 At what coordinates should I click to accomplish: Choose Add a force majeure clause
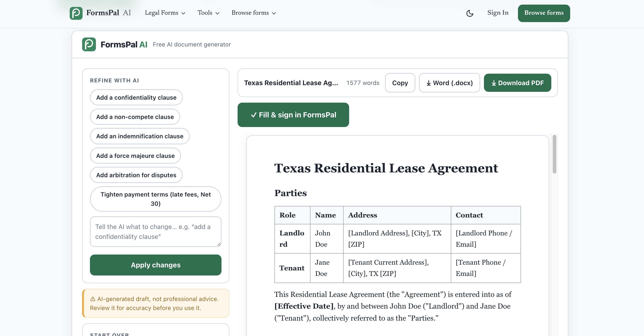pos(135,156)
